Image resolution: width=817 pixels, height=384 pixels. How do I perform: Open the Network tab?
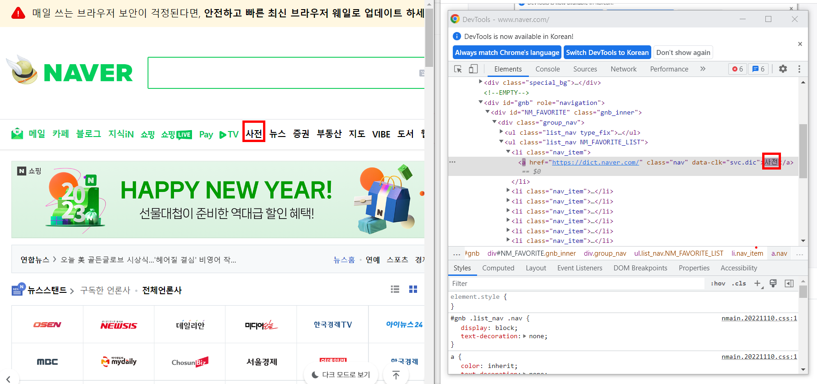624,69
